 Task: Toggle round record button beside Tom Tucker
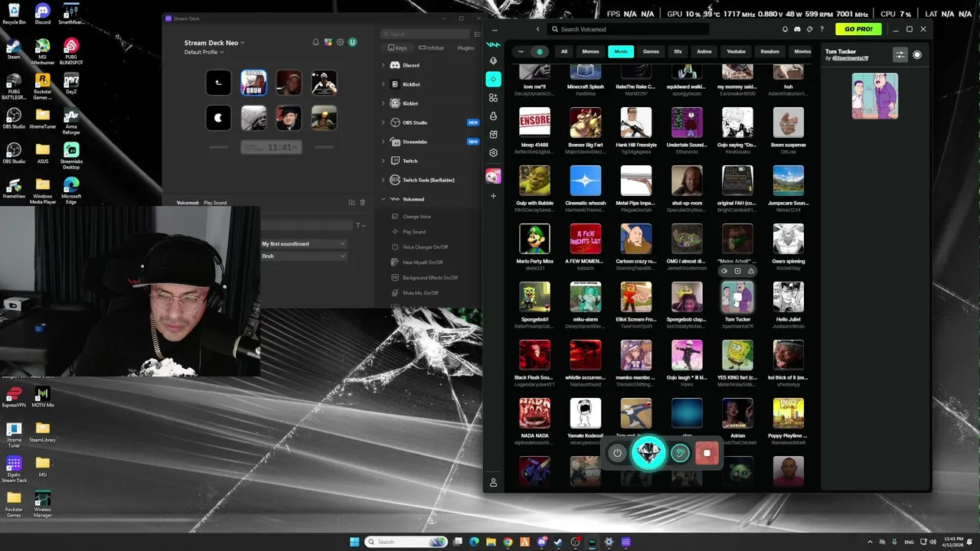click(x=917, y=54)
